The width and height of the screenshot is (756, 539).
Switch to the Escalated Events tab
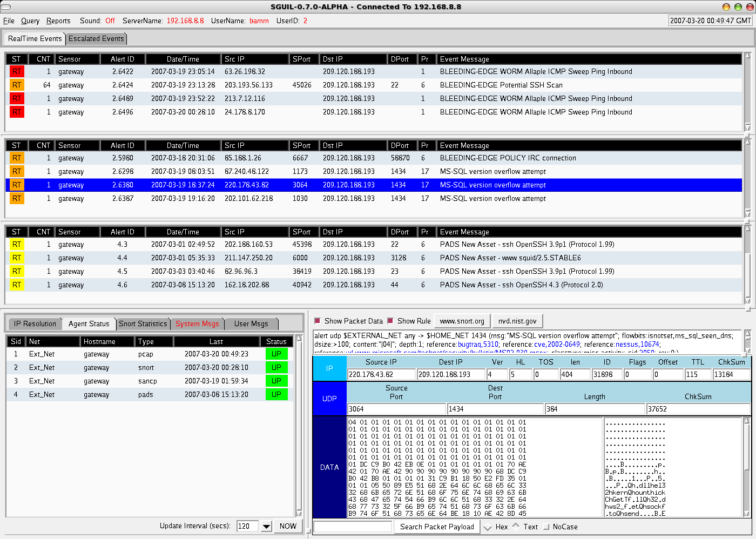pyautogui.click(x=96, y=38)
